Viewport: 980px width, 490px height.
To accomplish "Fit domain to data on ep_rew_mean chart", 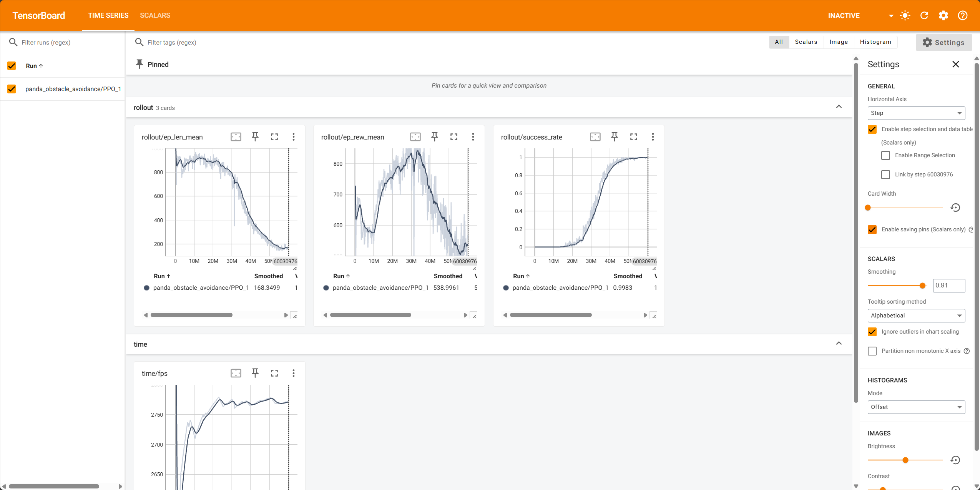I will pyautogui.click(x=415, y=137).
